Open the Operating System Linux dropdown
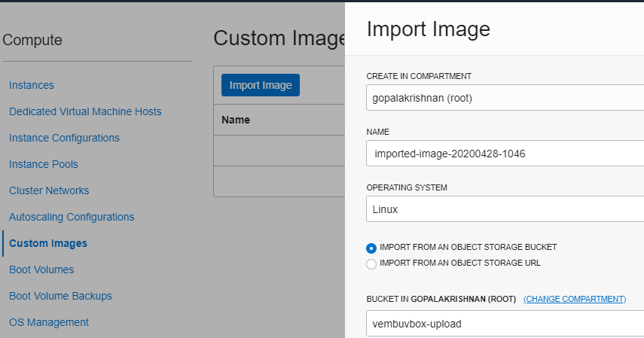This screenshot has height=338, width=644. (x=505, y=209)
